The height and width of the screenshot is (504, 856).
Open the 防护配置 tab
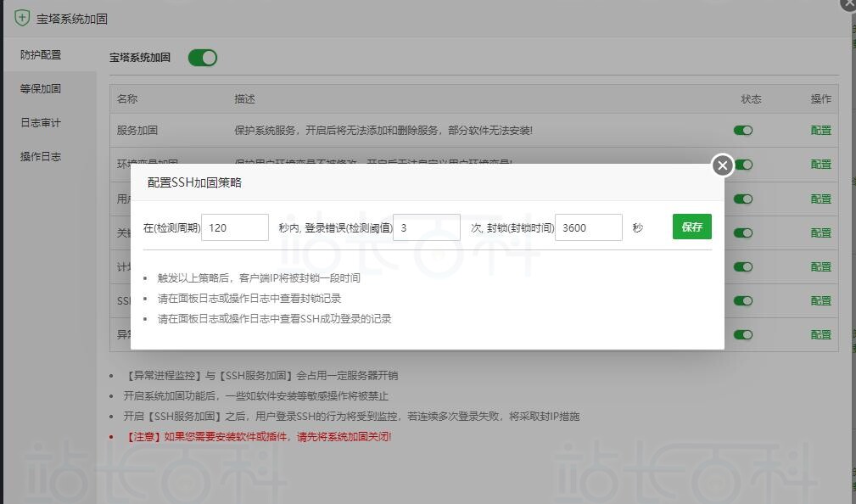tap(41, 54)
